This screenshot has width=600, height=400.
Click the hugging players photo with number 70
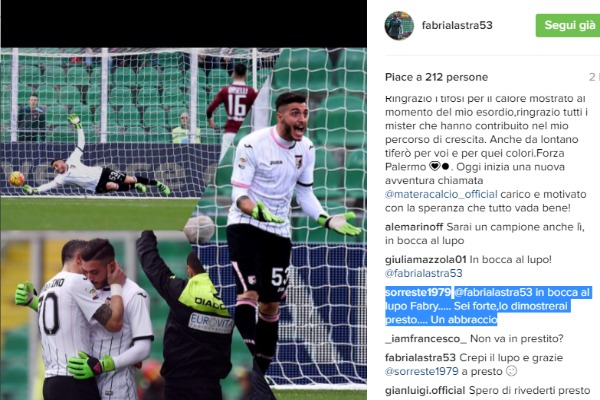(115, 316)
